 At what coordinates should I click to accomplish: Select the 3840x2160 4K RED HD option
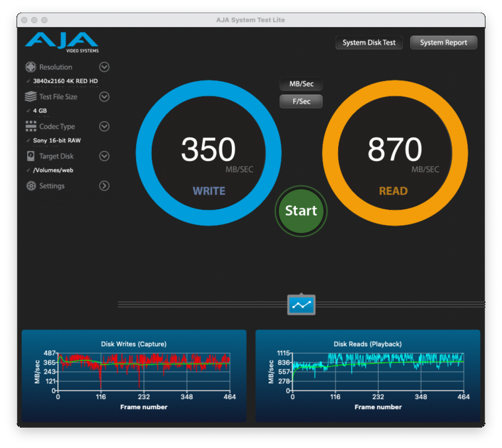point(65,81)
